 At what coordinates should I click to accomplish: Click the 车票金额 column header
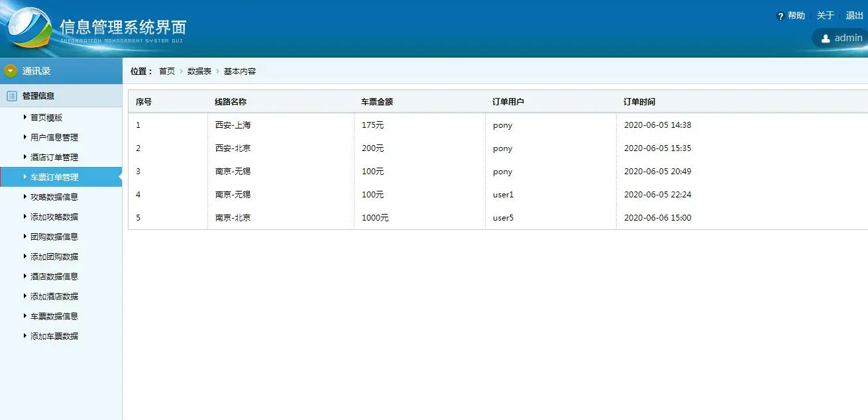(377, 102)
